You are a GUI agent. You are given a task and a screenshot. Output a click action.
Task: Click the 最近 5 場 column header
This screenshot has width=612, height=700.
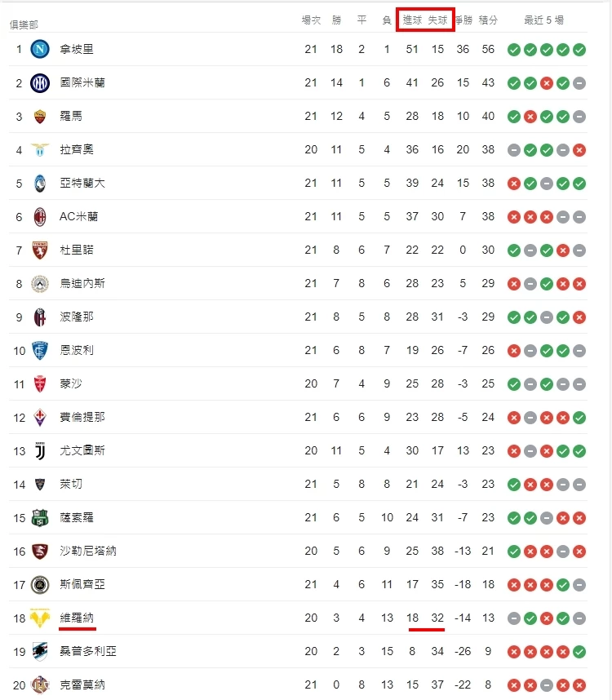543,20
